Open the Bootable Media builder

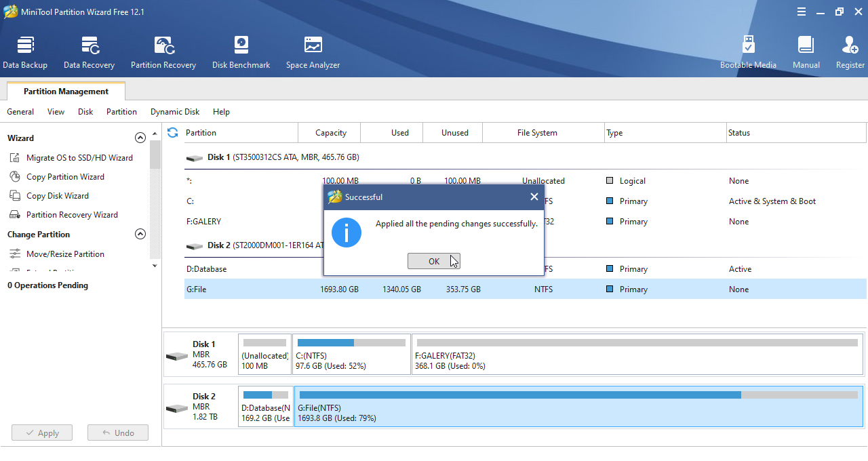(748, 53)
